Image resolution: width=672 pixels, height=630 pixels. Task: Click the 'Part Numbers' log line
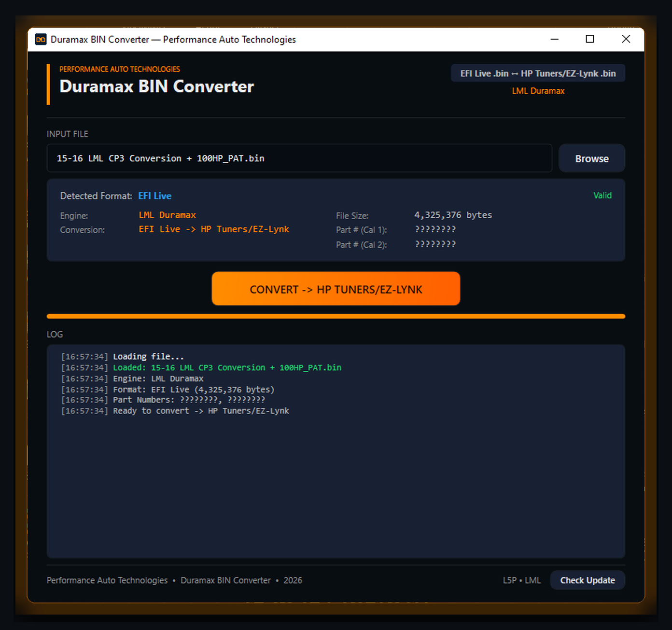pyautogui.click(x=163, y=400)
